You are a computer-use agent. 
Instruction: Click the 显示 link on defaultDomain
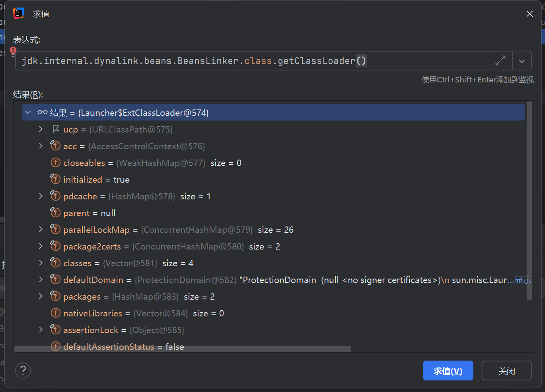point(523,280)
